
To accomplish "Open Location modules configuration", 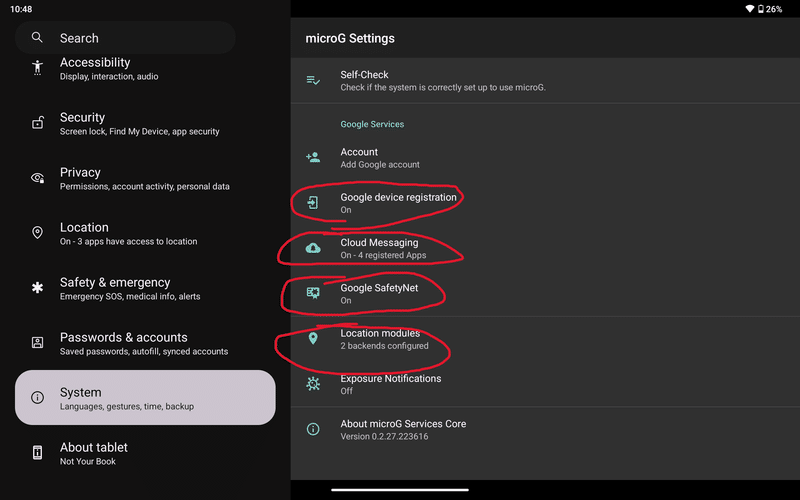I will [545, 339].
